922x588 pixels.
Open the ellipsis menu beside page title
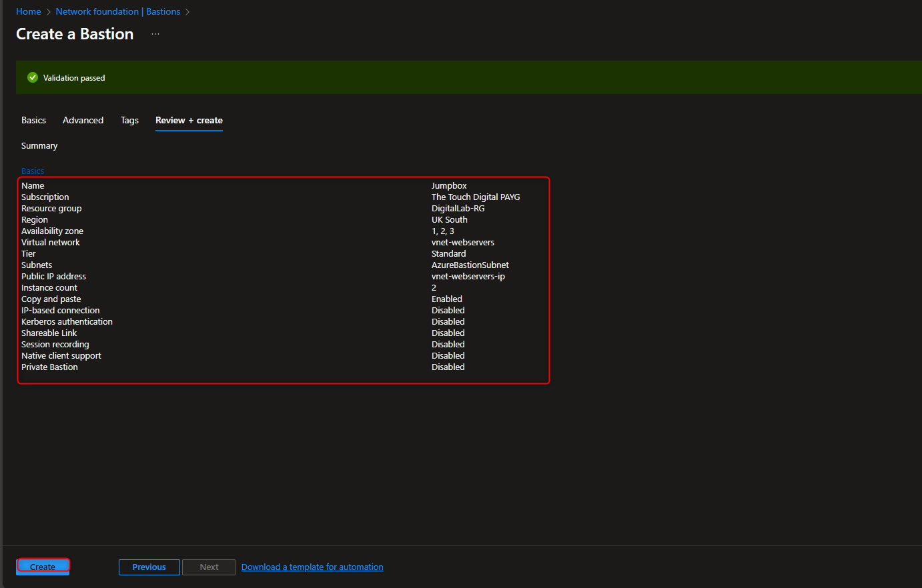click(x=155, y=33)
